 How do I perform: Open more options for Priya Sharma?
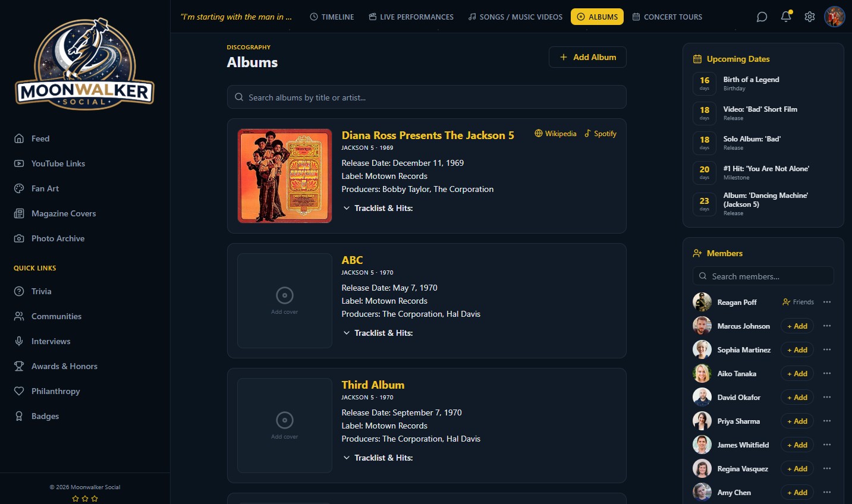[827, 421]
